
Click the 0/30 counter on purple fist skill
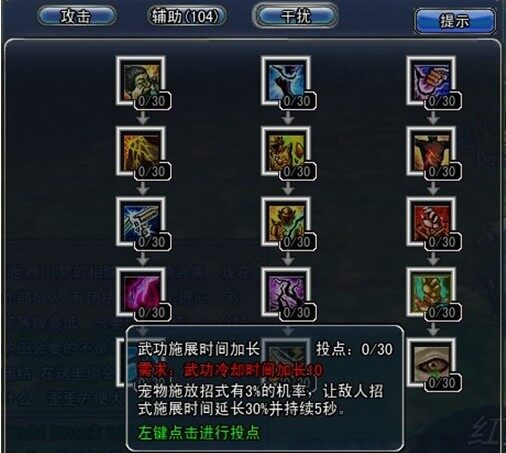(x=443, y=101)
